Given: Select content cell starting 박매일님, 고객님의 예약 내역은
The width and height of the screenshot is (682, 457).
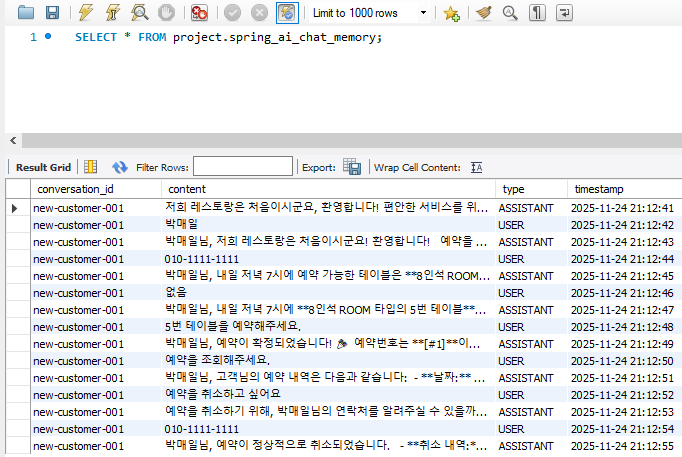Looking at the screenshot, I should 328,378.
